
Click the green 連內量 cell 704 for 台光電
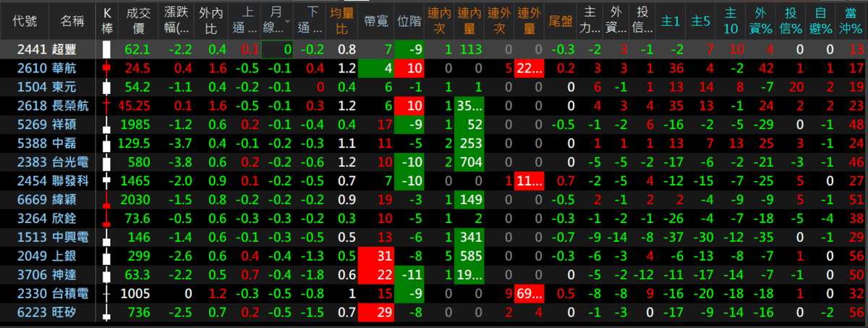[470, 162]
